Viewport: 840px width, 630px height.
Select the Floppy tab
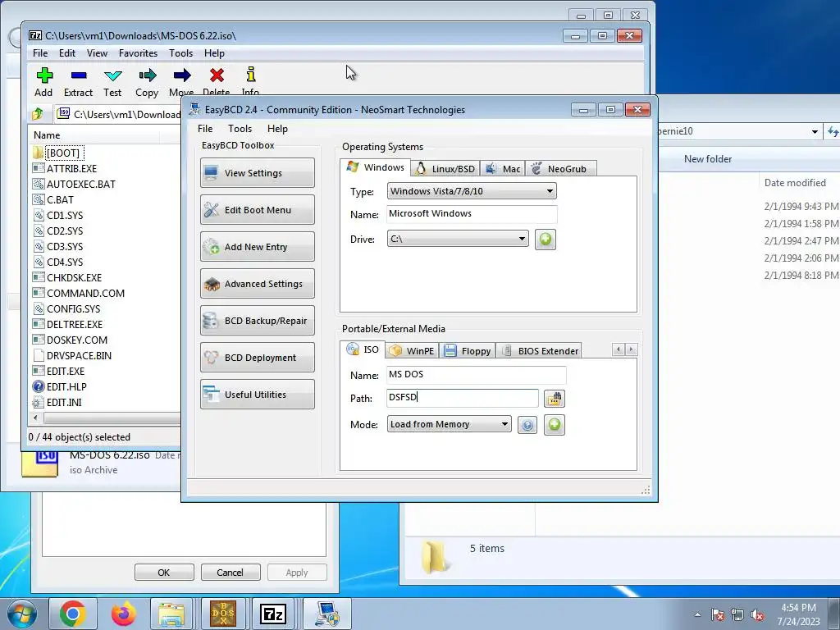[468, 351]
